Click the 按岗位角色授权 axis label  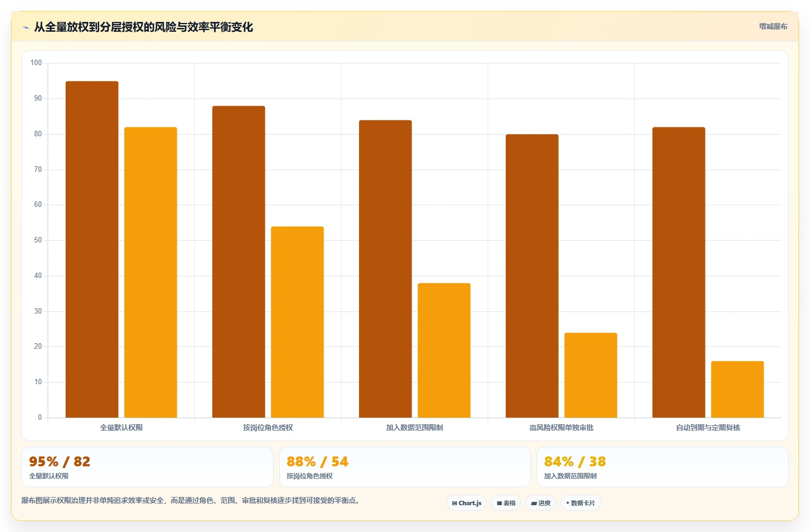click(x=268, y=427)
